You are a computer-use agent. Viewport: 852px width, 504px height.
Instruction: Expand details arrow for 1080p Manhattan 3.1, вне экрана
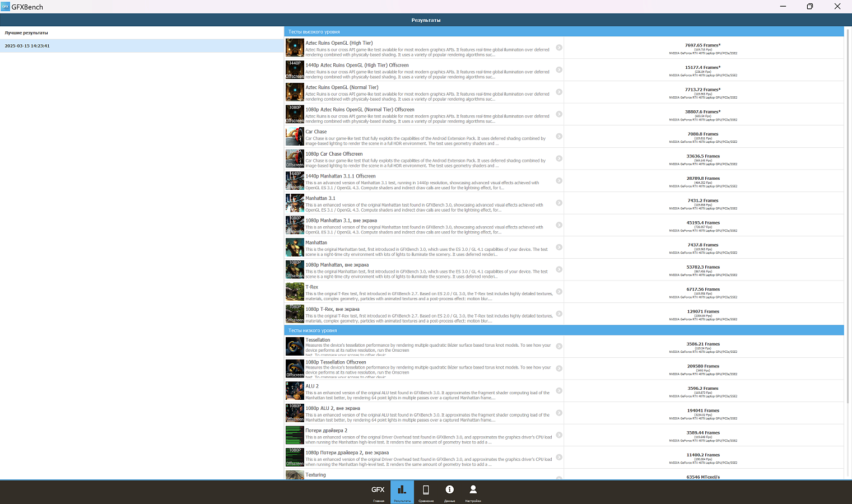pyautogui.click(x=559, y=225)
